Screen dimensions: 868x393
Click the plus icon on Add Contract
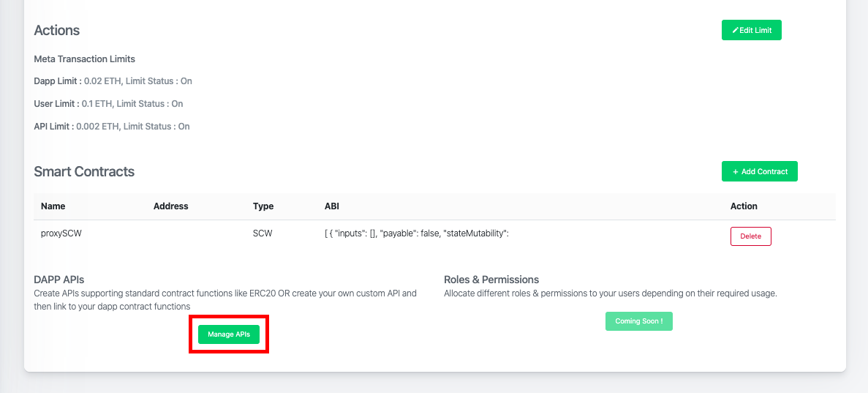click(x=736, y=172)
